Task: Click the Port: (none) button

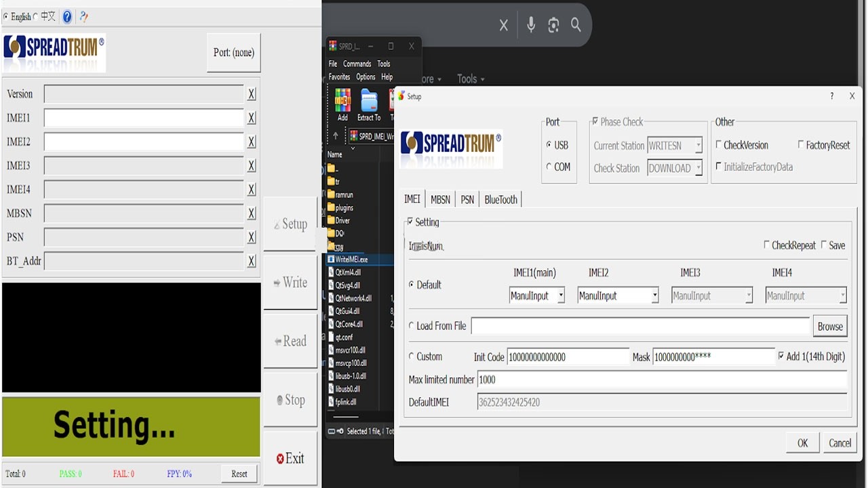Action: point(233,52)
